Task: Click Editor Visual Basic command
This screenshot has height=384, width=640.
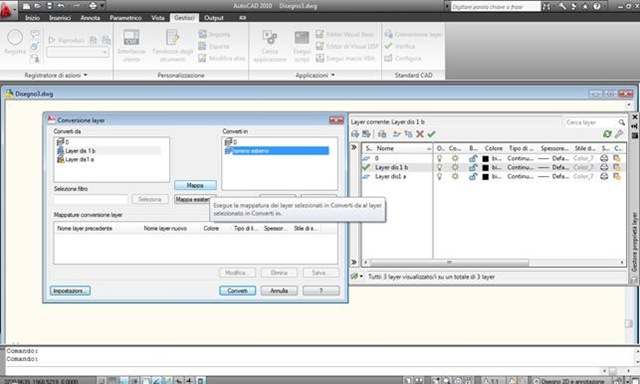Action: [345, 34]
